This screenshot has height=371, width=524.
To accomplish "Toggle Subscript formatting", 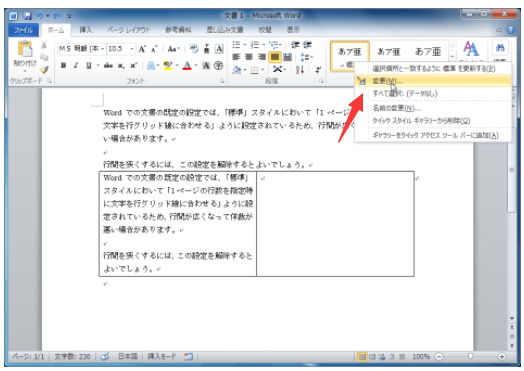I will [x=121, y=66].
